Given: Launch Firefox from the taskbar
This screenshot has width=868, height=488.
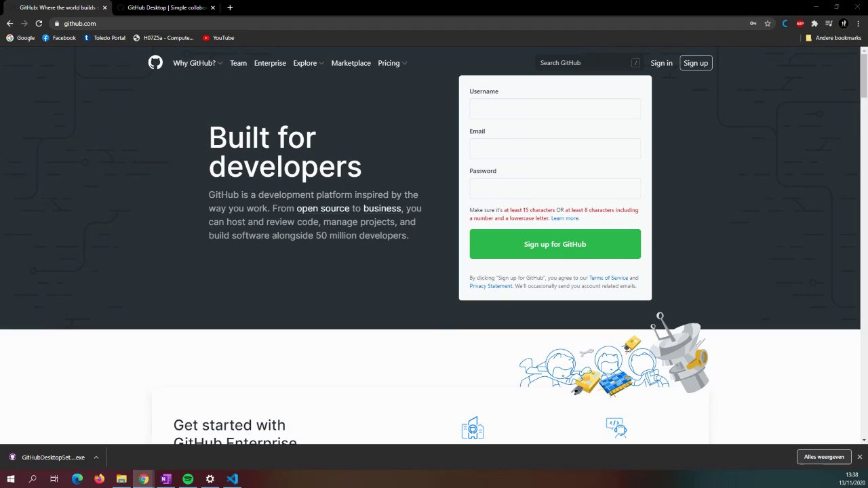Looking at the screenshot, I should point(99,479).
